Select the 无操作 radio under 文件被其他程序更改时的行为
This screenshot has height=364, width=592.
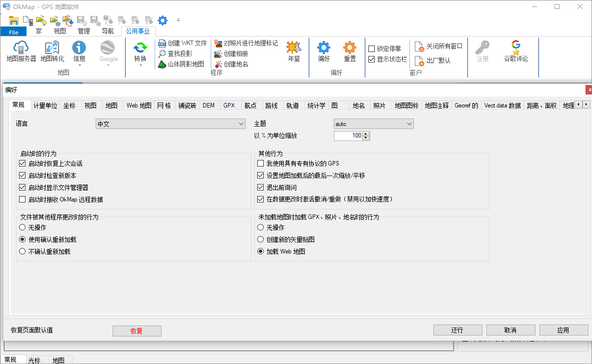[22, 227]
